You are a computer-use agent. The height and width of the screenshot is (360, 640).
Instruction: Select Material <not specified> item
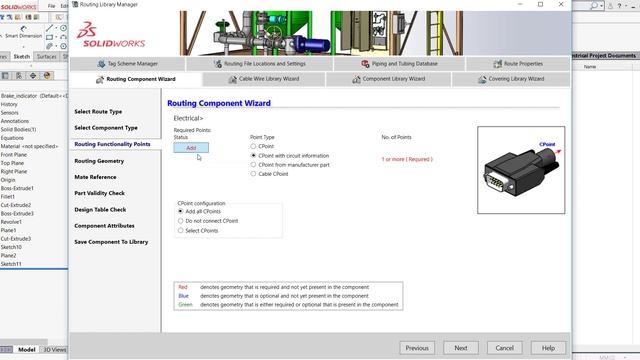29,146
